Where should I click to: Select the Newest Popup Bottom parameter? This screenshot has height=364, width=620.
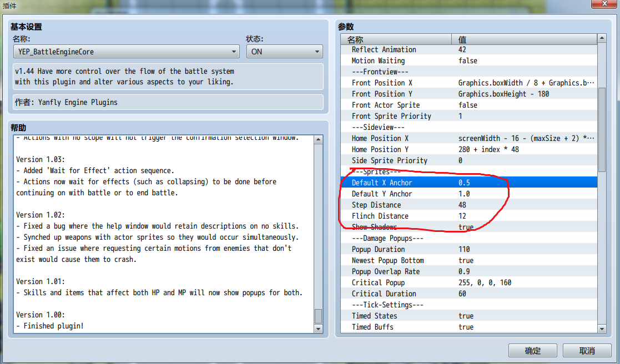coord(469,260)
